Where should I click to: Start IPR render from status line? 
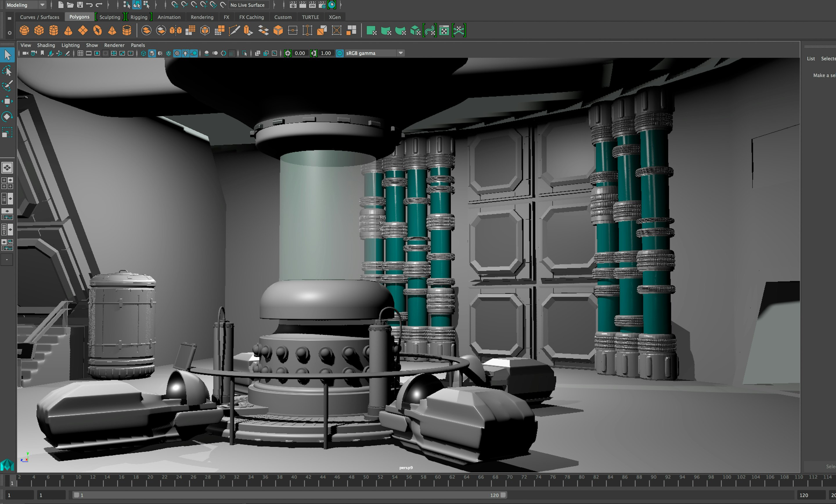click(312, 5)
